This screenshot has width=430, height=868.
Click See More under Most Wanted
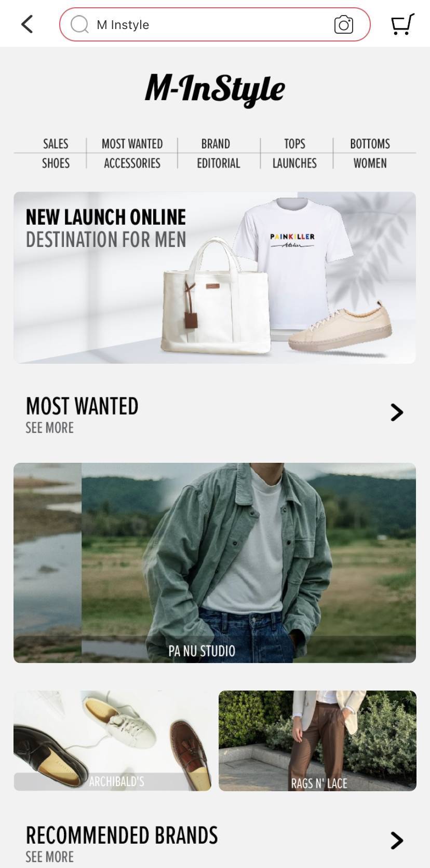click(50, 428)
